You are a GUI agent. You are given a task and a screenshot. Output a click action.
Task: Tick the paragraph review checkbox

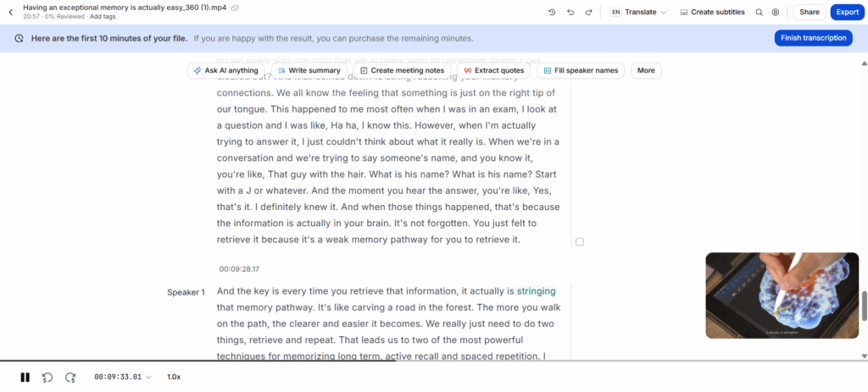point(580,241)
